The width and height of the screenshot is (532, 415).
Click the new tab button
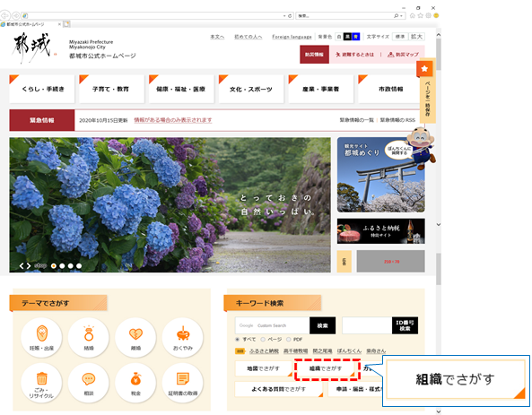(67, 24)
